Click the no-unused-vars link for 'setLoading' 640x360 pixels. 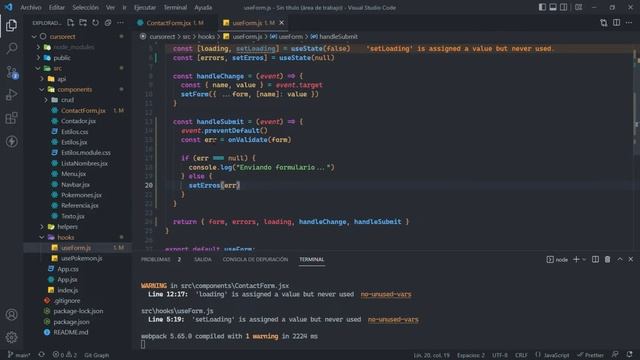393,320
